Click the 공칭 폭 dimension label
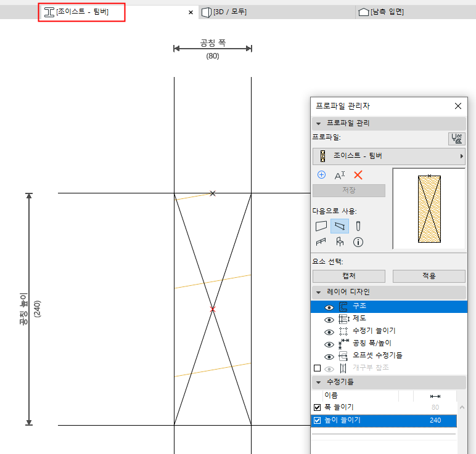The width and height of the screenshot is (476, 454). (x=213, y=43)
